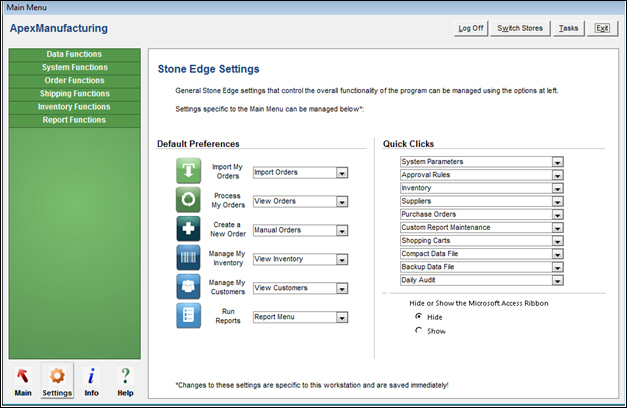Open the Manual Orders dropdown arrow
The width and height of the screenshot is (627, 408).
pos(342,230)
